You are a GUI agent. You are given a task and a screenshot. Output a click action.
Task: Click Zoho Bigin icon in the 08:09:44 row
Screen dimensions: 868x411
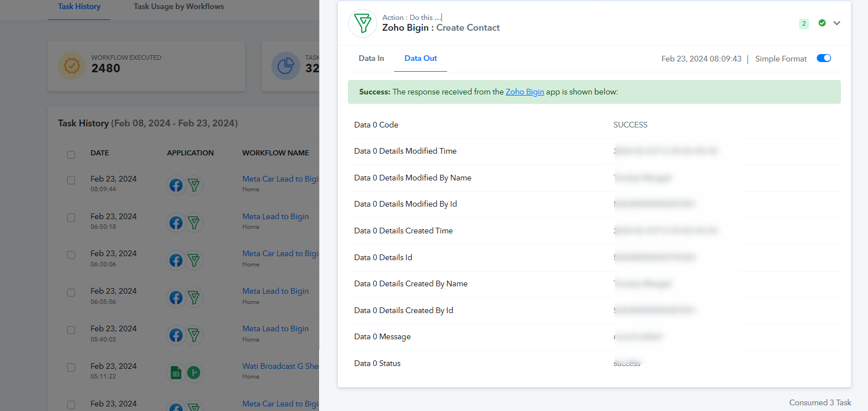[195, 185]
